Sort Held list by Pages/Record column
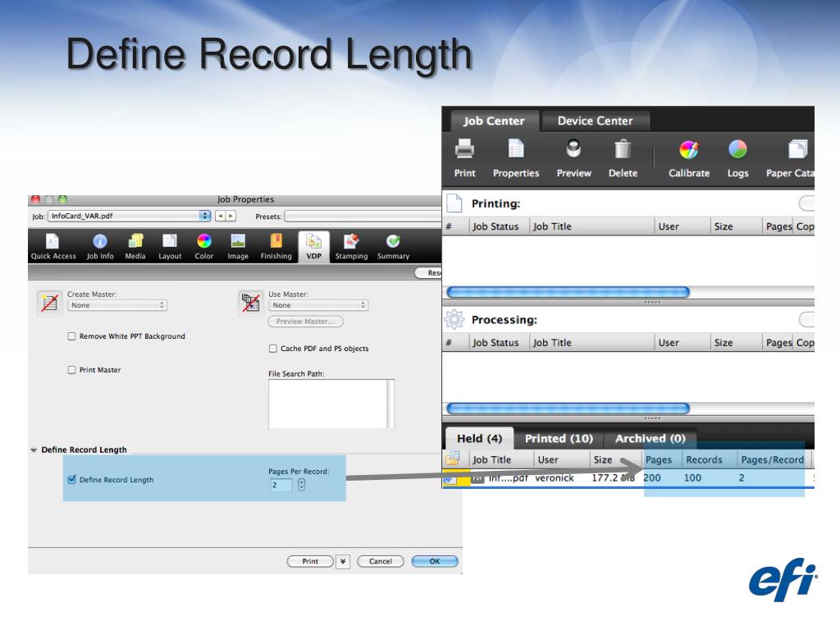Viewport: 840px width, 630px height. (x=774, y=459)
